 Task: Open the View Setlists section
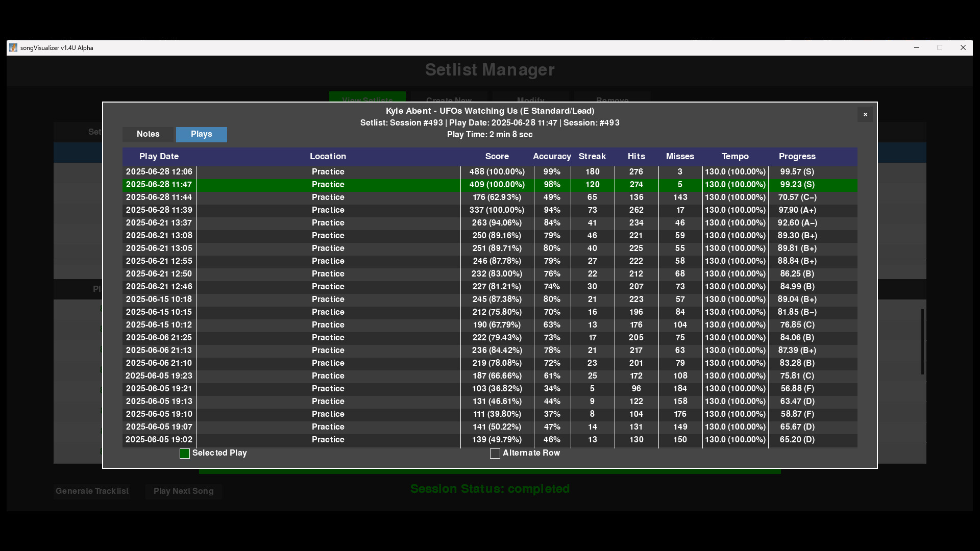(x=367, y=101)
